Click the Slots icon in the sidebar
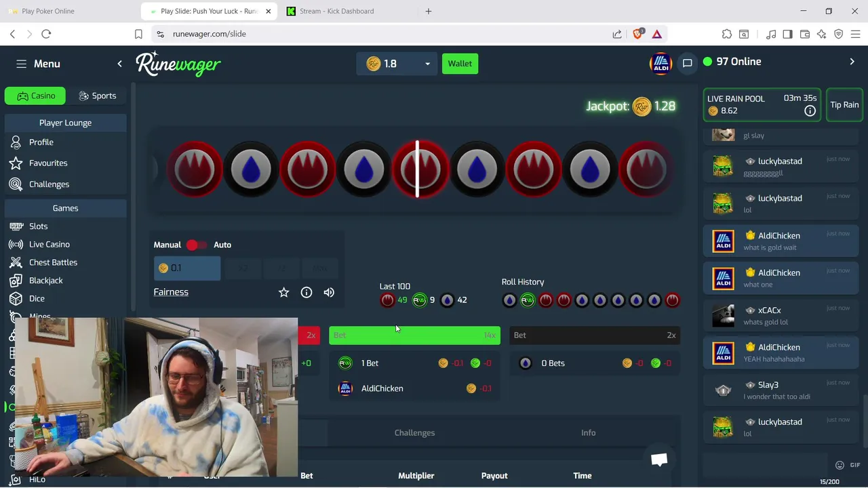Image resolution: width=868 pixels, height=488 pixels. coord(16,226)
